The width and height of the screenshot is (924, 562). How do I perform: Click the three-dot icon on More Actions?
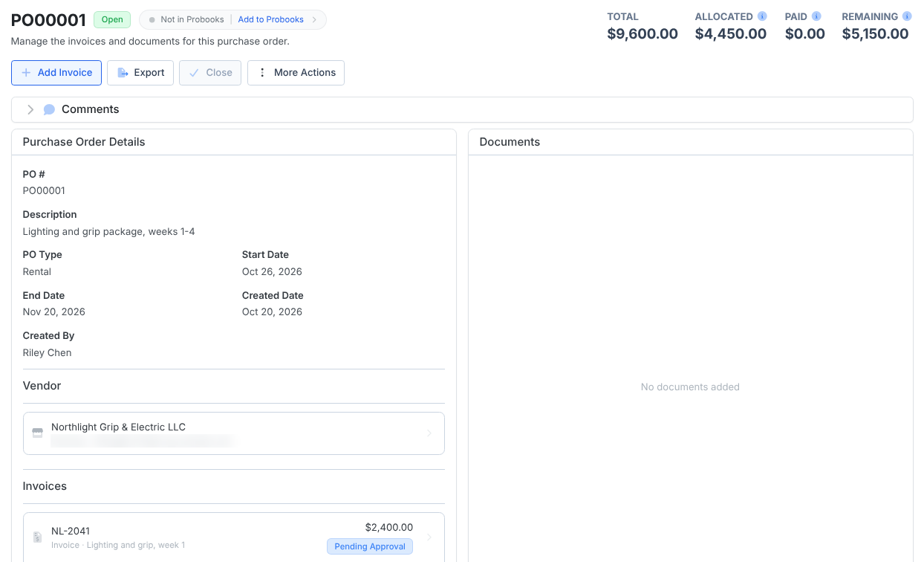click(262, 73)
